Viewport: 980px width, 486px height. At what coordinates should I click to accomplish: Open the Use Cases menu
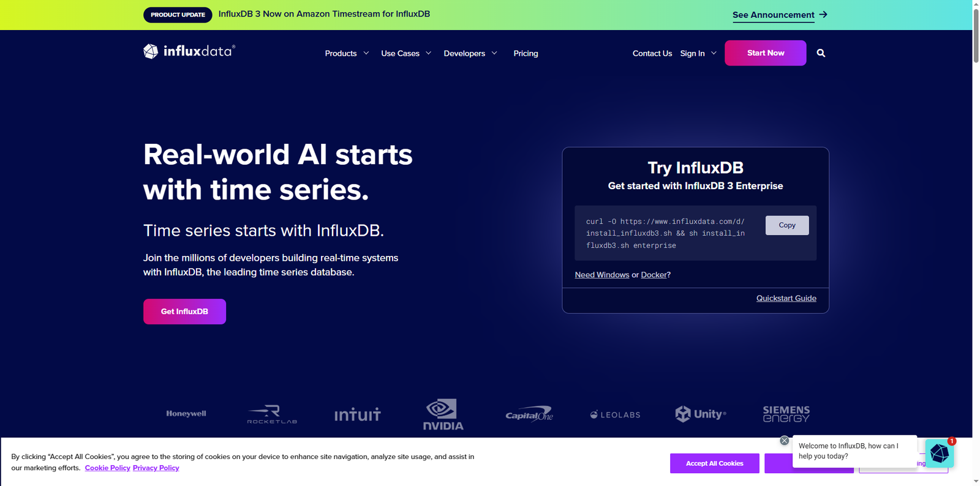pyautogui.click(x=400, y=53)
